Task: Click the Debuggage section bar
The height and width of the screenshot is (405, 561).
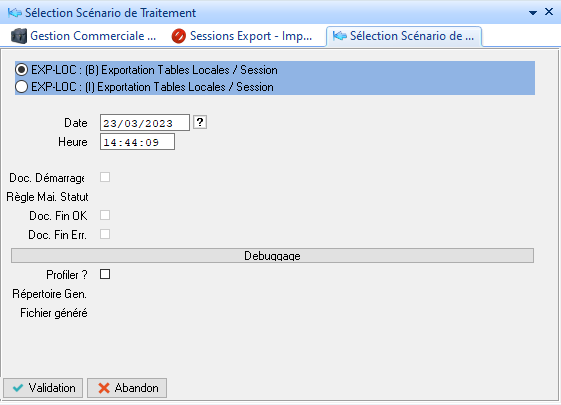Action: coord(272,255)
